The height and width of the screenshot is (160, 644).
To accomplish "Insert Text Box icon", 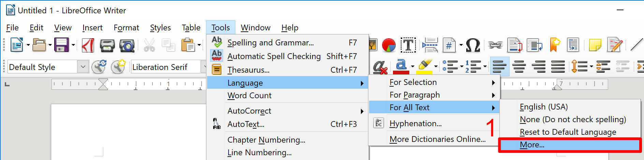I will tap(408, 45).
